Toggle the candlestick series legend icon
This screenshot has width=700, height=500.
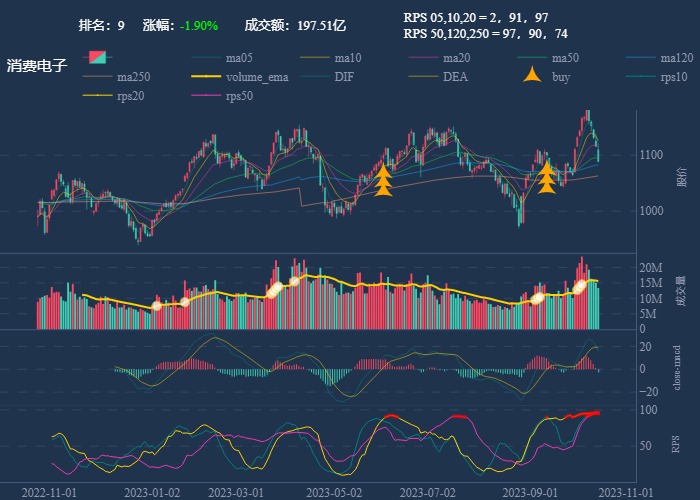click(x=97, y=57)
